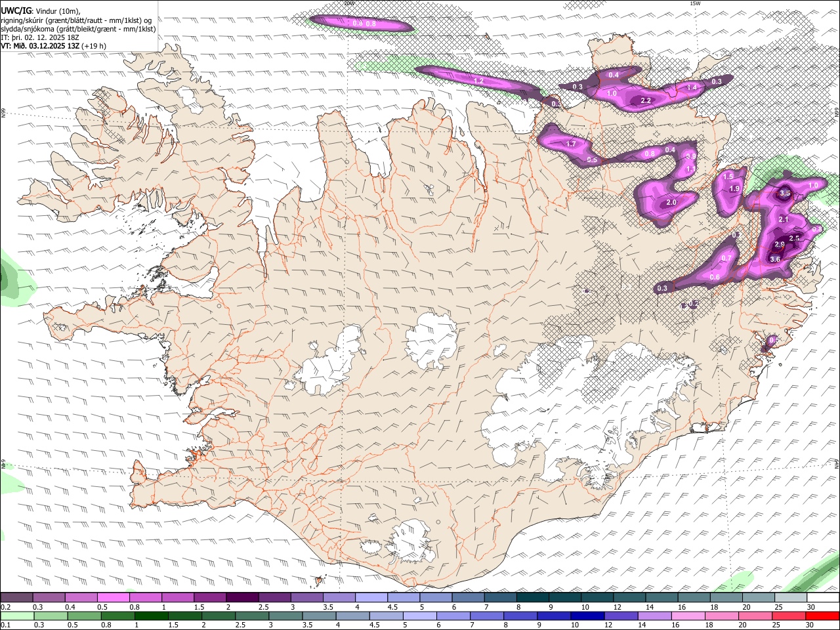Click the lower legend swatch between 3 and 3.5
This screenshot has height=630, width=840.
[285, 616]
